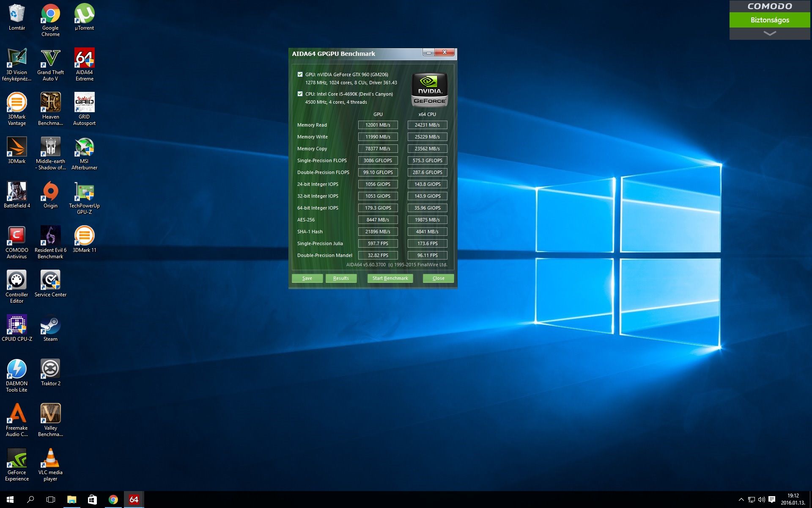The width and height of the screenshot is (812, 508).
Task: Click the GPU Julia value 597.7 FPS
Action: 378,243
